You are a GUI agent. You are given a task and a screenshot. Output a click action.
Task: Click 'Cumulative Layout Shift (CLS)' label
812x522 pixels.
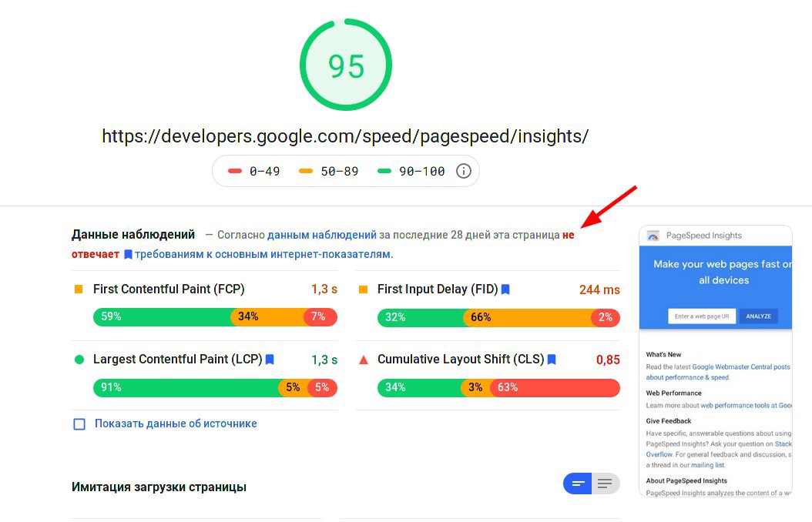[x=461, y=359]
